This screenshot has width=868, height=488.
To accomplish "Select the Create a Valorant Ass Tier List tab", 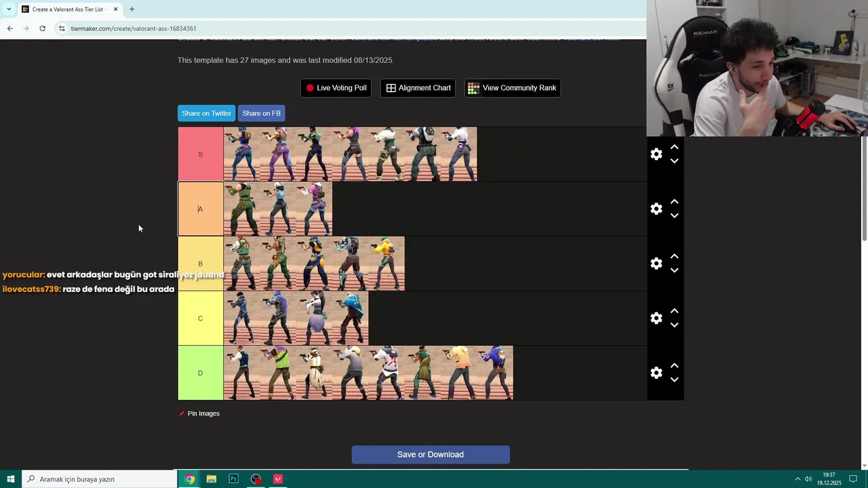I will [x=69, y=9].
